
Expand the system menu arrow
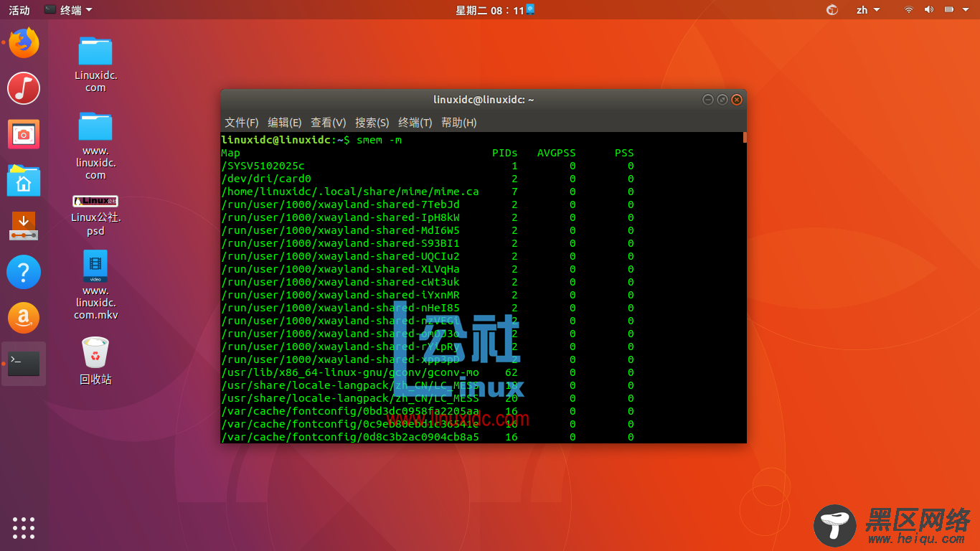(x=967, y=10)
